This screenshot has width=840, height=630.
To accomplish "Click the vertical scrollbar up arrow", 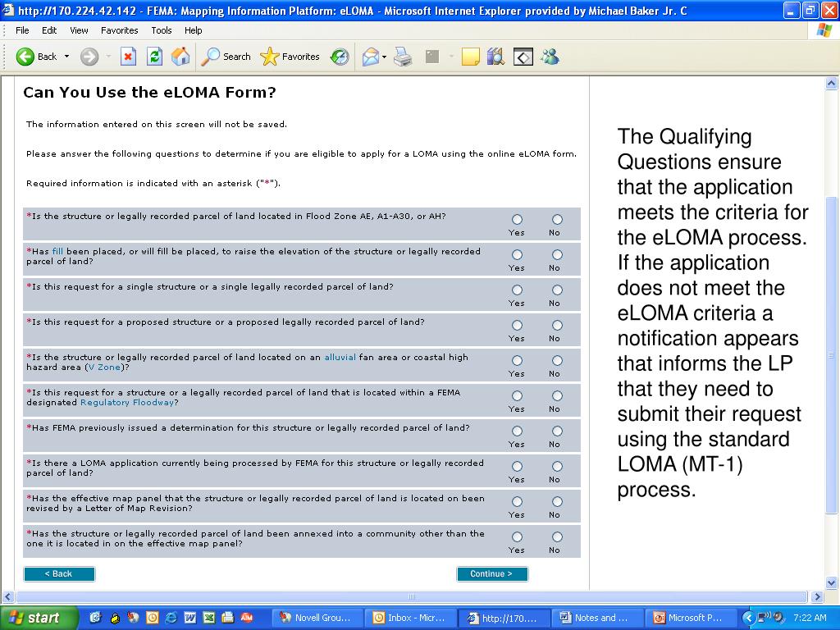I will coord(832,83).
